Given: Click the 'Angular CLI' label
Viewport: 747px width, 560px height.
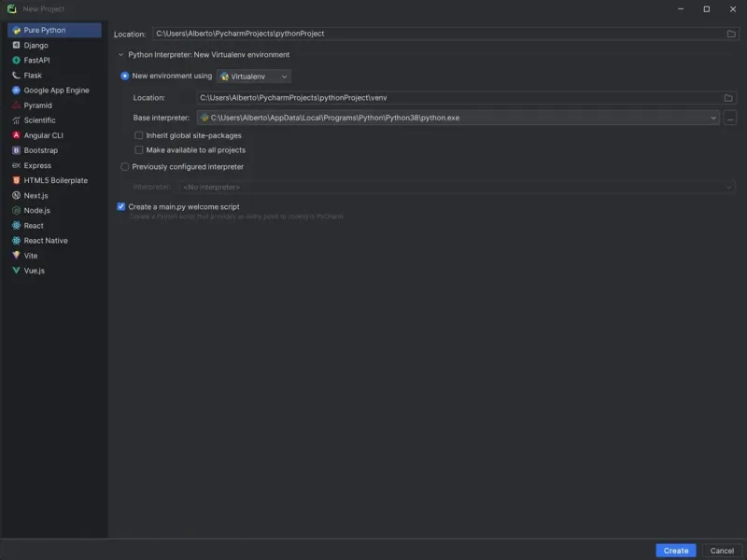Looking at the screenshot, I should [43, 135].
